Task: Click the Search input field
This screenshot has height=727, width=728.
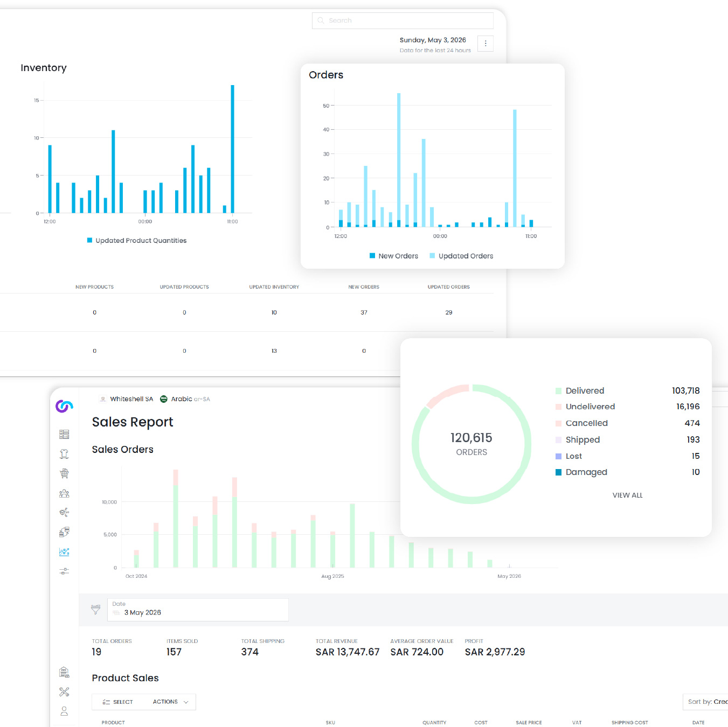Action: [403, 20]
